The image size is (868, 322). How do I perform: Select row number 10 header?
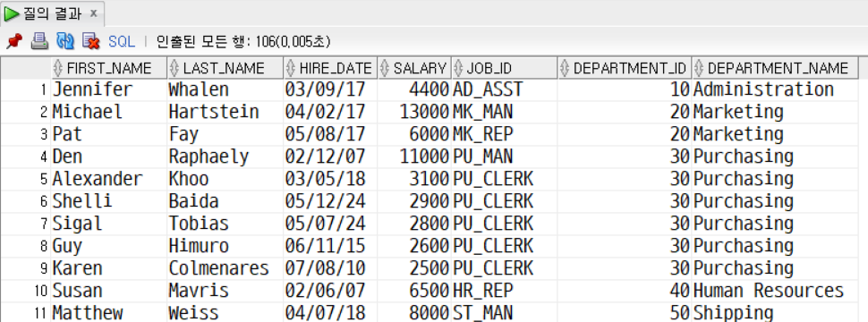pos(25,291)
